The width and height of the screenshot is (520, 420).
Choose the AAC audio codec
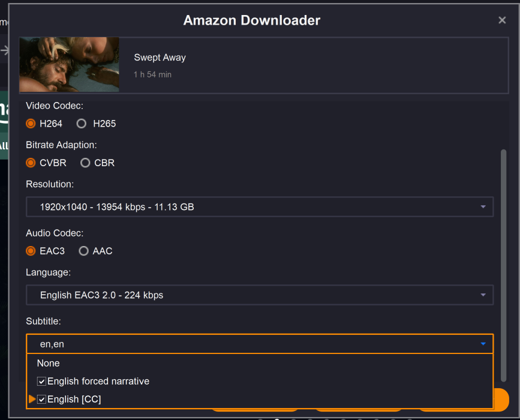pos(84,251)
